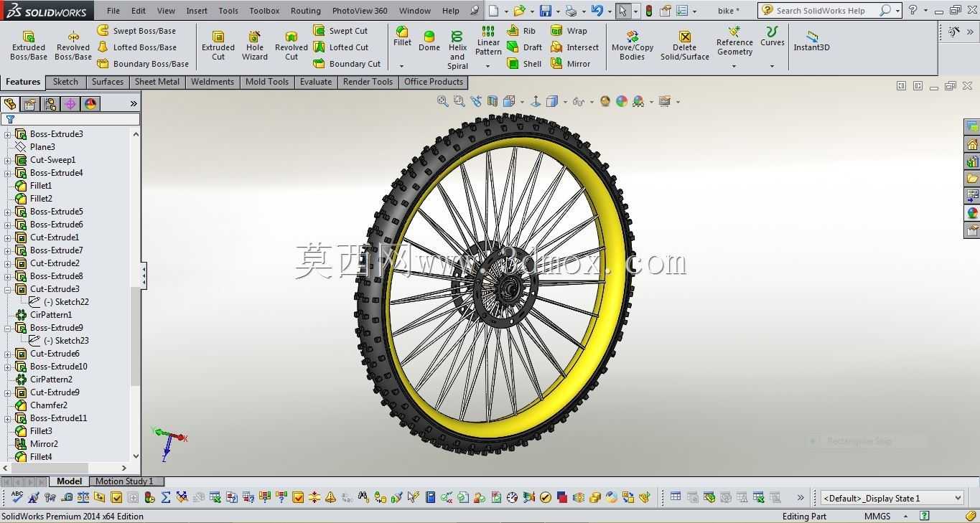Select the Linear Pattern tool
This screenshot has height=523, width=980.
point(488,41)
